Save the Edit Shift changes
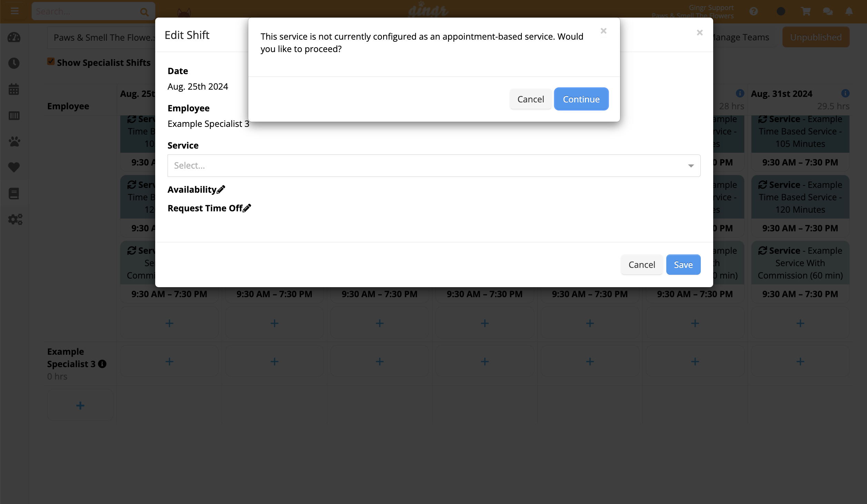Screen dimensions: 867x504 683,265
